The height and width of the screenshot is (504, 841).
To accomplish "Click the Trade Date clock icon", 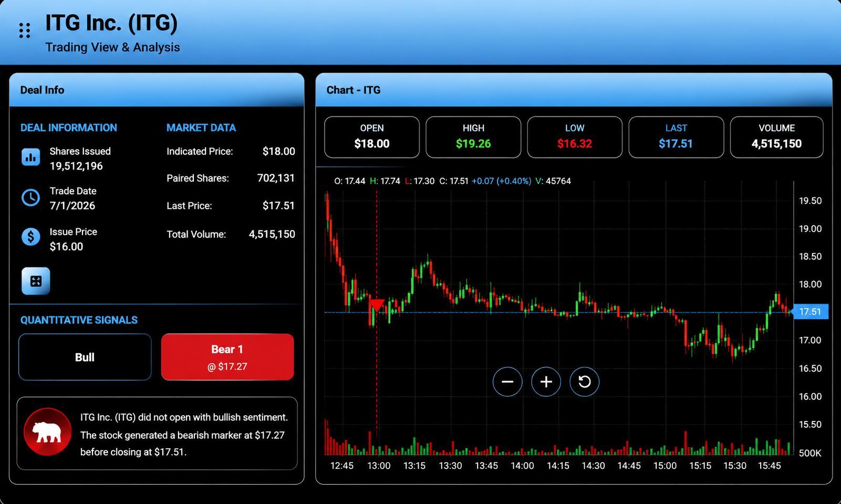I will click(x=30, y=197).
